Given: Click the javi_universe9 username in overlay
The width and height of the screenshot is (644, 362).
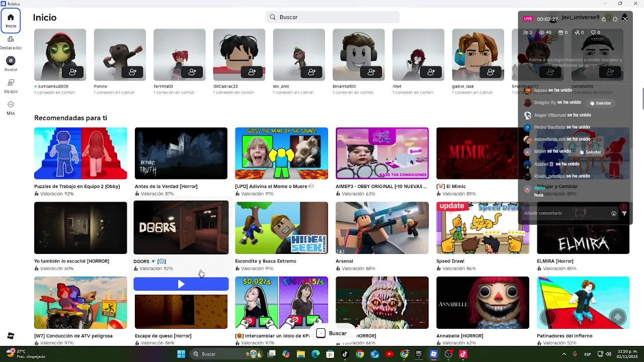Looking at the screenshot, I should pos(580,18).
